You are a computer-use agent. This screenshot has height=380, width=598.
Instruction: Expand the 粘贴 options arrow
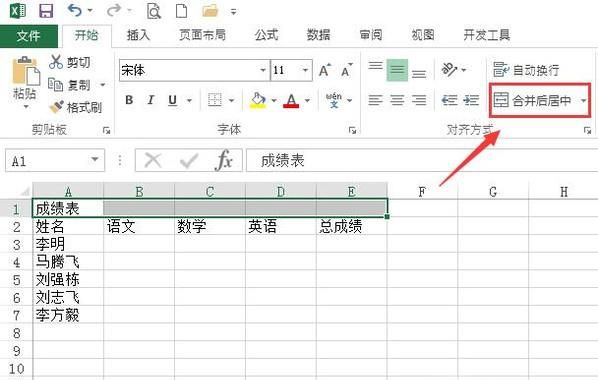(26, 107)
